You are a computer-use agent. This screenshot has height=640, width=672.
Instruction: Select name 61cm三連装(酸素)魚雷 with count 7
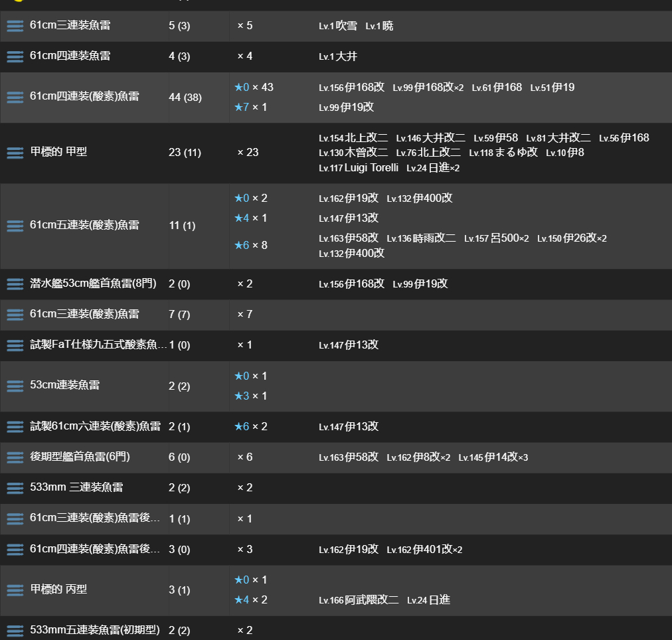point(84,314)
